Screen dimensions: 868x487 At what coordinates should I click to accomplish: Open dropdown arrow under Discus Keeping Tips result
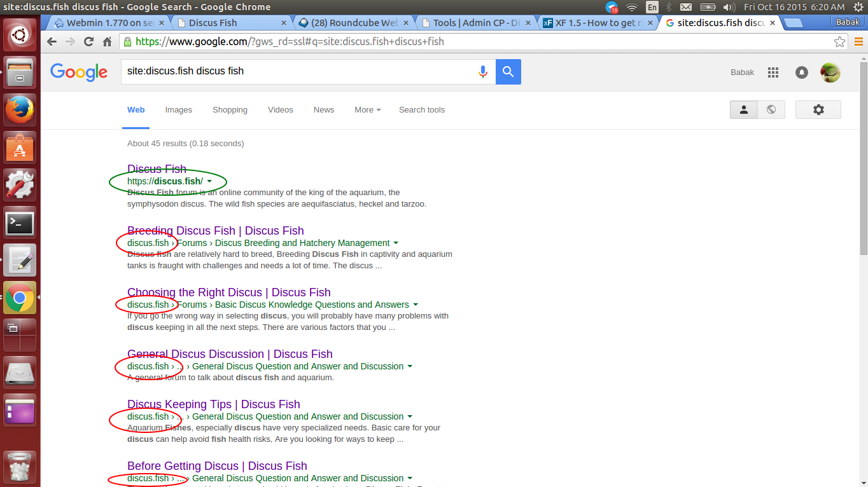pos(410,417)
